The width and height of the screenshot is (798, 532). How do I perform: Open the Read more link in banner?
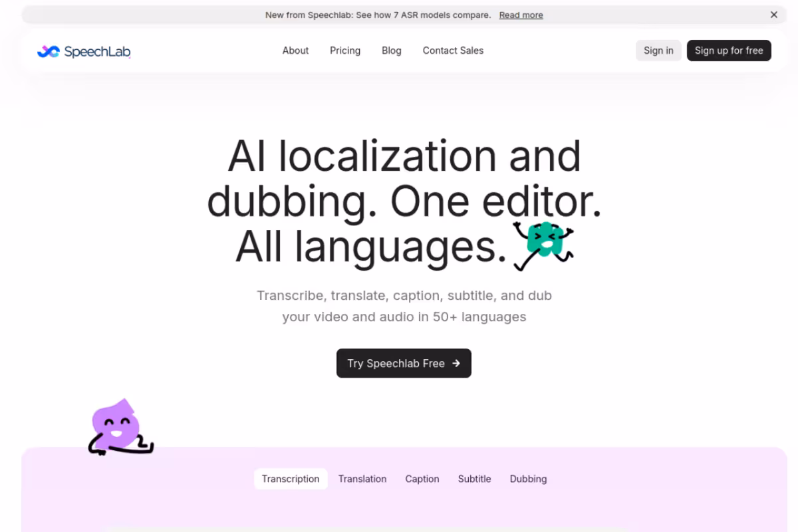(x=521, y=15)
